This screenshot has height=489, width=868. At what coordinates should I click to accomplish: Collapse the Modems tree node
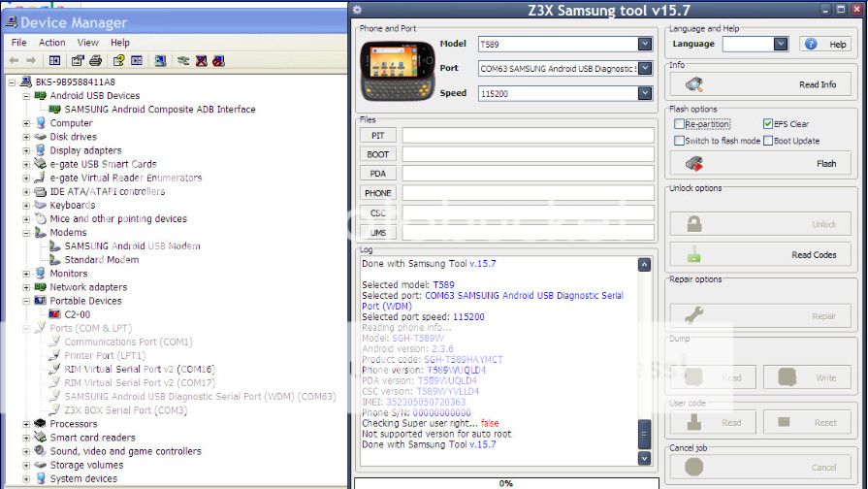(26, 233)
